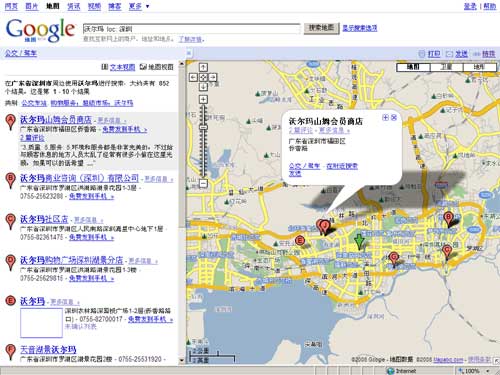Switch to 文本视图 text view
The height and width of the screenshot is (375, 500).
pyautogui.click(x=122, y=67)
